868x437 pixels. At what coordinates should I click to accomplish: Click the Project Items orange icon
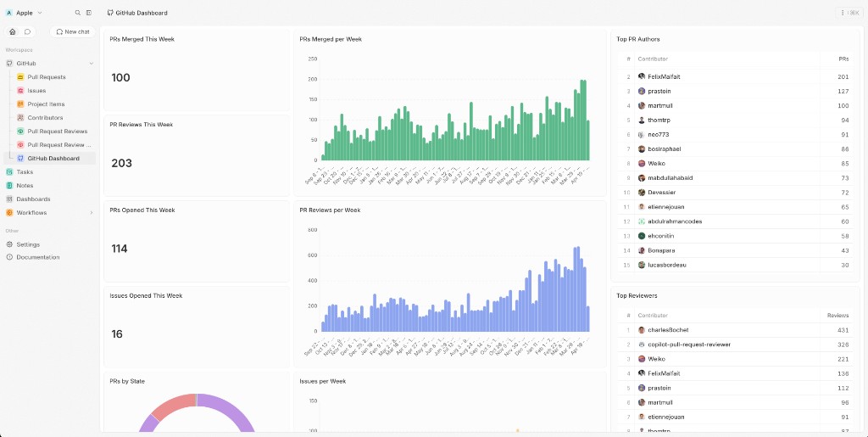(x=20, y=104)
